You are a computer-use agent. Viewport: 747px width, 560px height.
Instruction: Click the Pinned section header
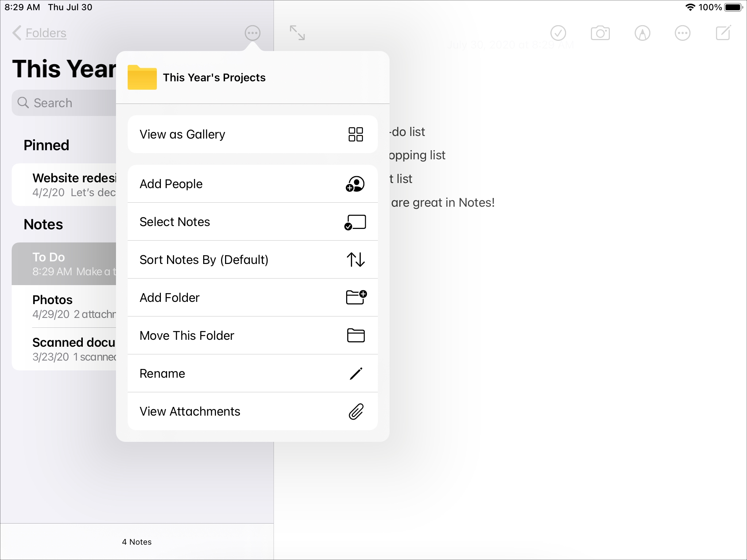pos(46,145)
